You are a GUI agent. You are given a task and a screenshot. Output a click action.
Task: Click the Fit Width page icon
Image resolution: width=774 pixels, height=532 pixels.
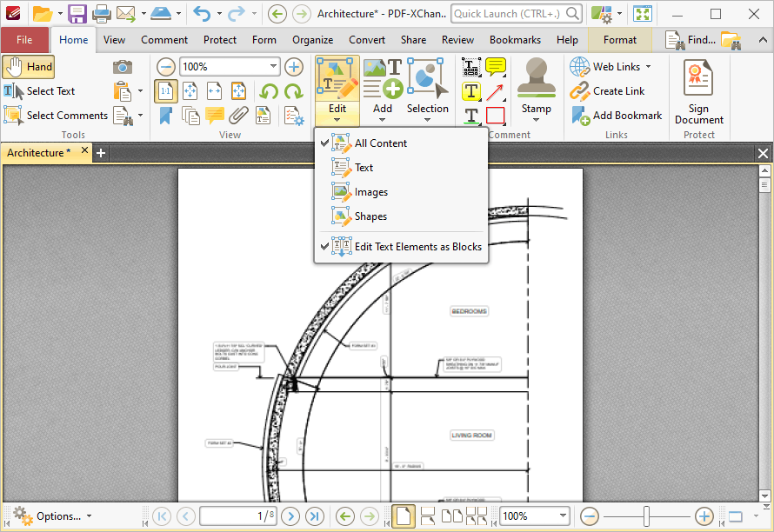(x=214, y=91)
